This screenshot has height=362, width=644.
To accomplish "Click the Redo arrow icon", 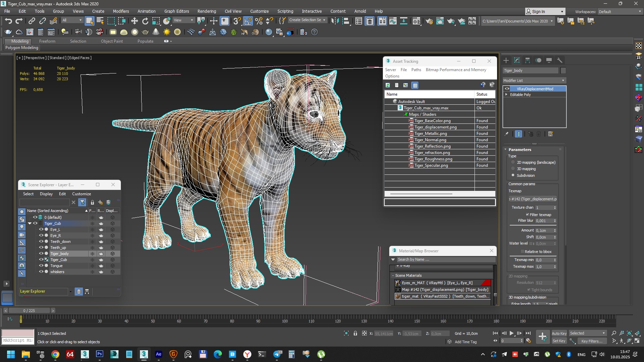I will [19, 21].
